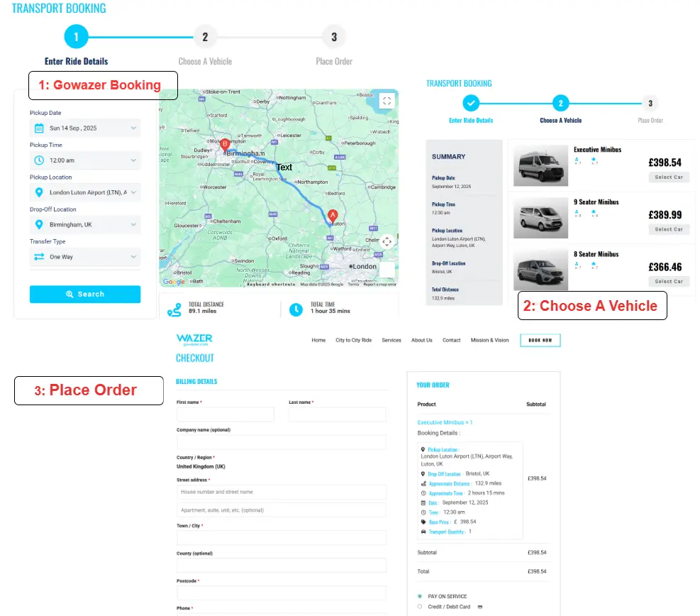Click the step 2 circle in top progress bar
This screenshot has width=700, height=616.
(x=205, y=37)
